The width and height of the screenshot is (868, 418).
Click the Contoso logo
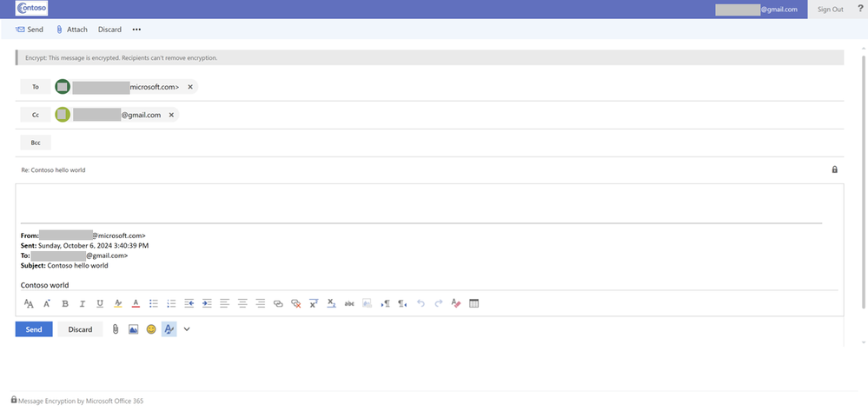pyautogui.click(x=32, y=9)
